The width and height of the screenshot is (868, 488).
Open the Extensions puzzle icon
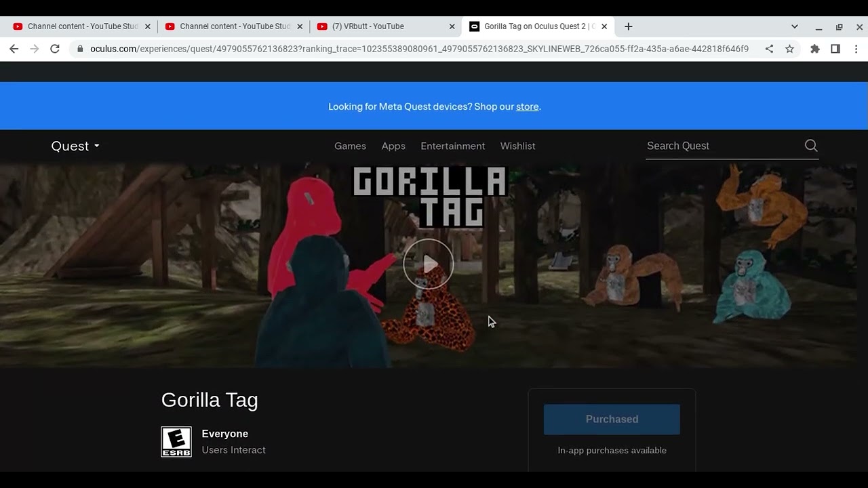tap(815, 49)
